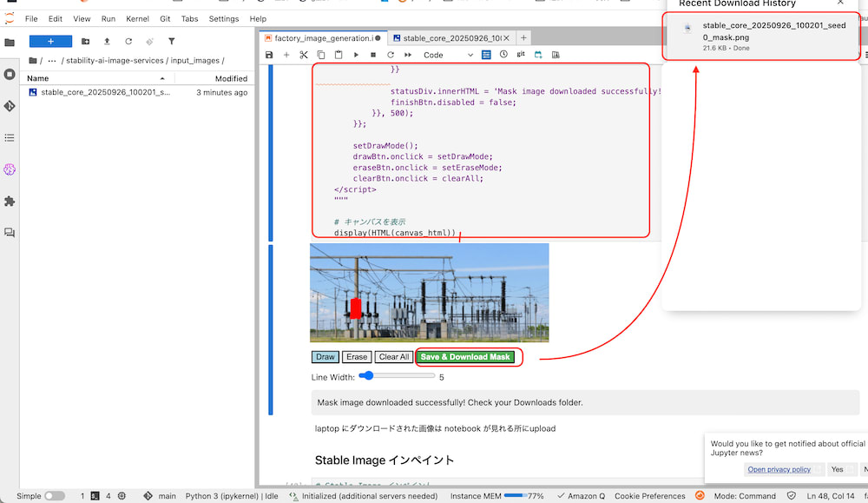Viewport: 868px width, 503px height.
Task: Go to root folder in breadcrumb
Action: [x=33, y=61]
